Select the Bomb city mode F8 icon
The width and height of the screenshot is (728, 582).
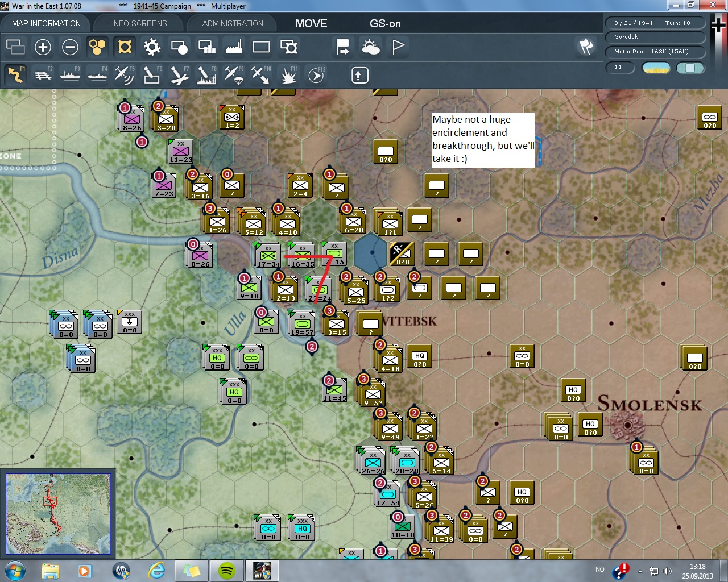tap(206, 75)
